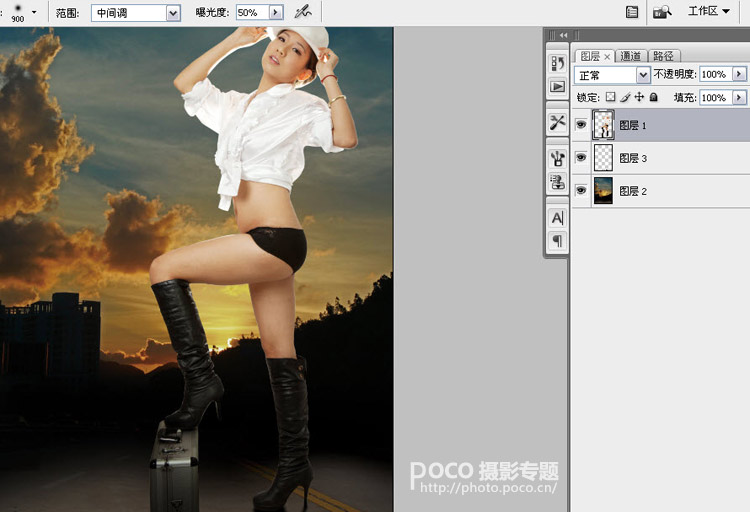Viewport: 750px width, 512px height.
Task: Open the 填充 fill slider arrow
Action: click(739, 98)
